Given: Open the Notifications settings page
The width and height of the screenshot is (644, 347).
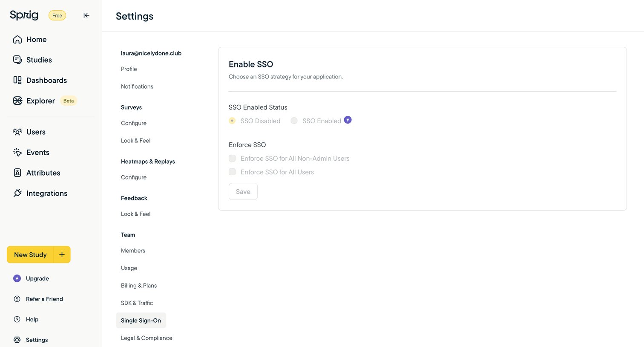Looking at the screenshot, I should click(137, 87).
